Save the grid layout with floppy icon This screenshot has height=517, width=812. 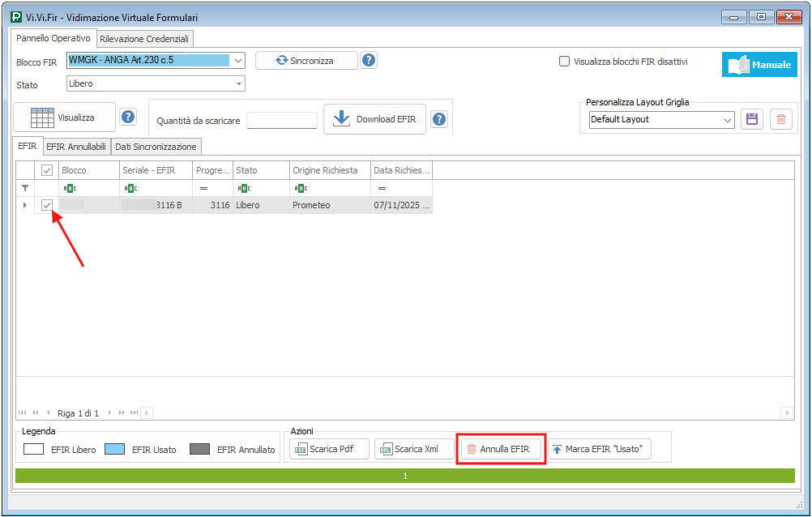(751, 119)
